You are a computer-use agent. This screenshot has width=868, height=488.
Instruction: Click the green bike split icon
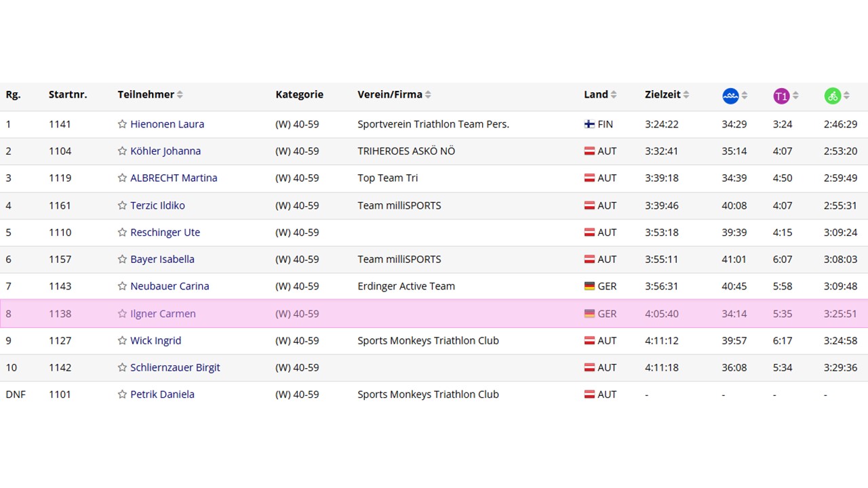[832, 96]
